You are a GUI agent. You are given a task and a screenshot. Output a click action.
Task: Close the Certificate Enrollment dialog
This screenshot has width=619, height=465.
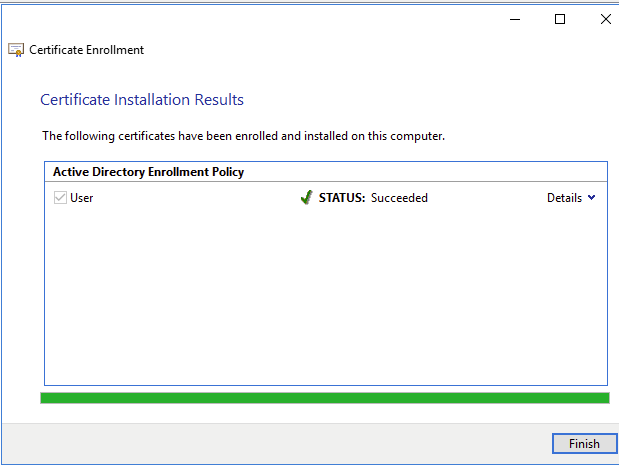click(x=605, y=19)
